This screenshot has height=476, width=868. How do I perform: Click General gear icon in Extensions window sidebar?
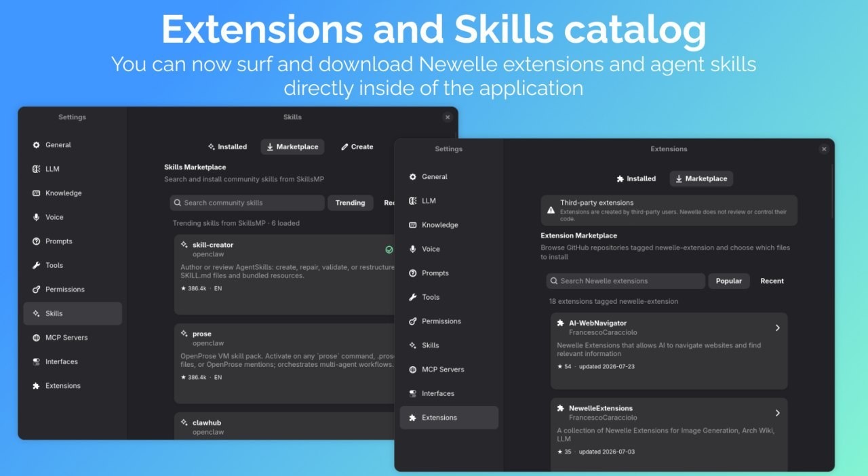413,177
